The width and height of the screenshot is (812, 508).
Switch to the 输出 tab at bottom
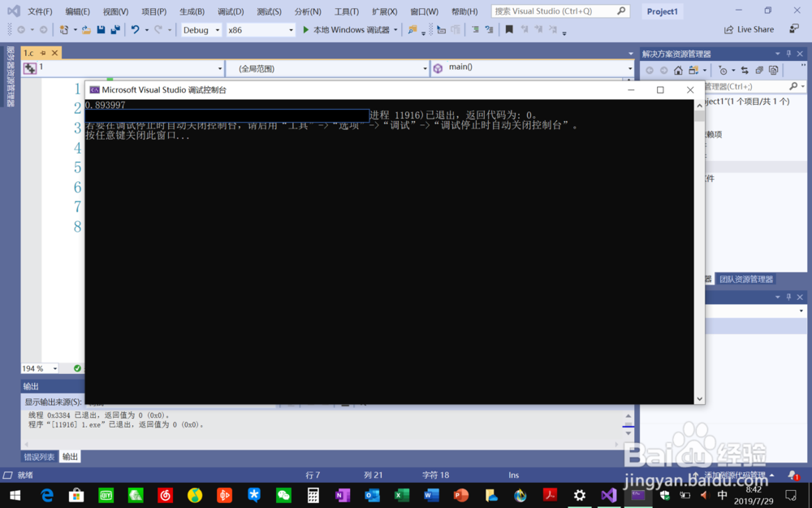[x=70, y=457]
